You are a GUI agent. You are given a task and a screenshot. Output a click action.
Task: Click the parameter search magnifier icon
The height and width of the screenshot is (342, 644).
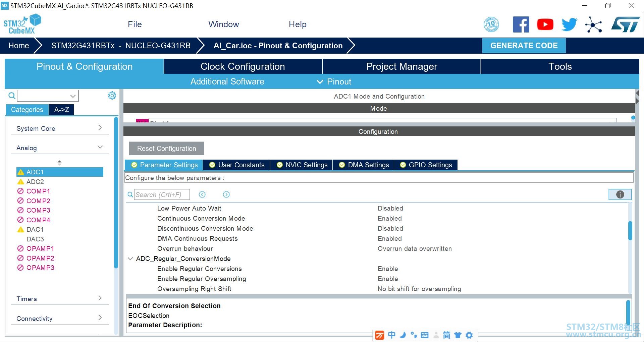[x=130, y=194]
